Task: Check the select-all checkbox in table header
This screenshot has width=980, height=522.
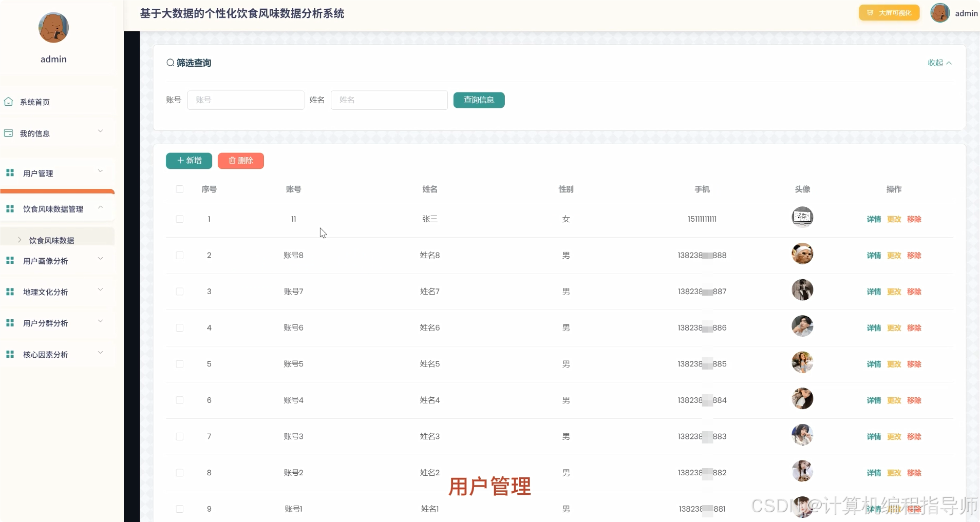Action: [x=179, y=189]
